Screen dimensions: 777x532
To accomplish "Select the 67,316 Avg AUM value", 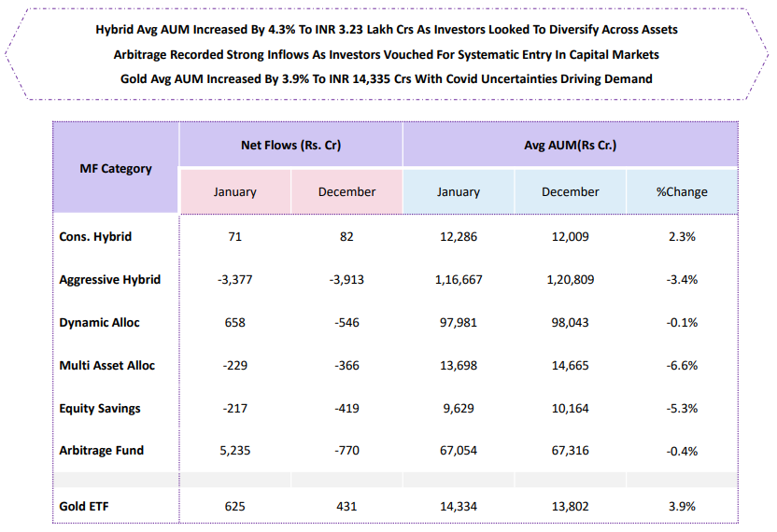I will pos(571,451).
